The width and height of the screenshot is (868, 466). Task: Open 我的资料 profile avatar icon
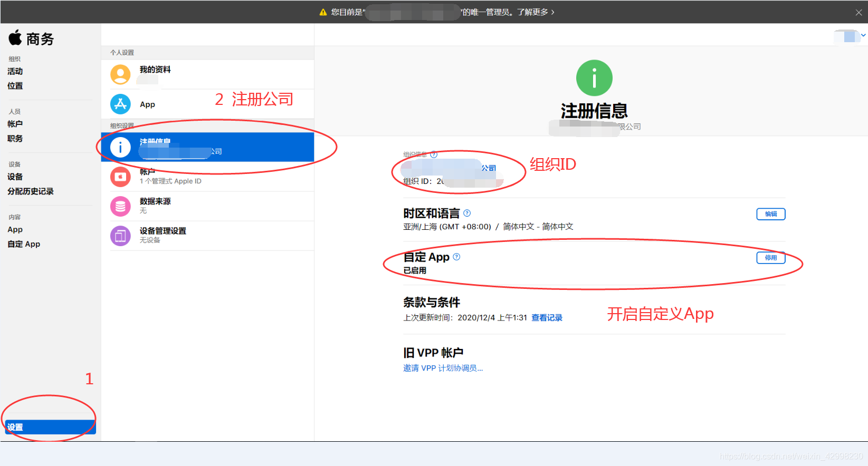click(x=120, y=74)
